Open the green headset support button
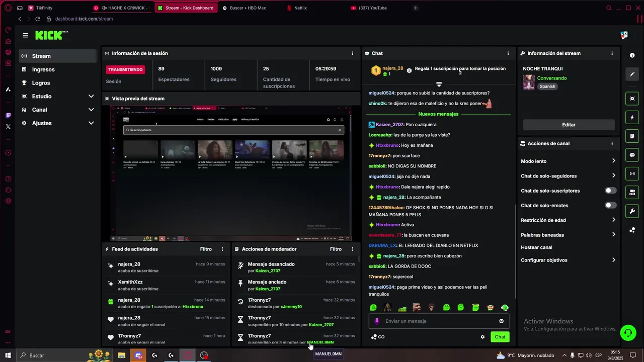Image resolution: width=644 pixels, height=362 pixels. (x=627, y=332)
